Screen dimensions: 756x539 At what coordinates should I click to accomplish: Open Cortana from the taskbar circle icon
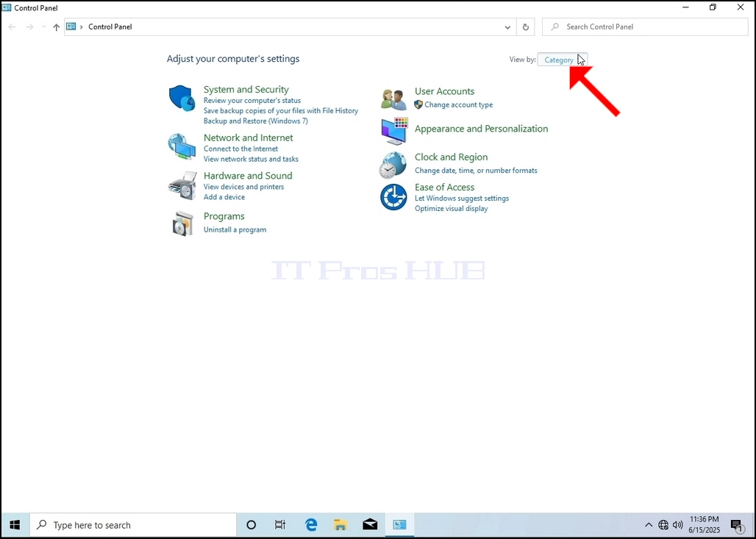tap(252, 525)
